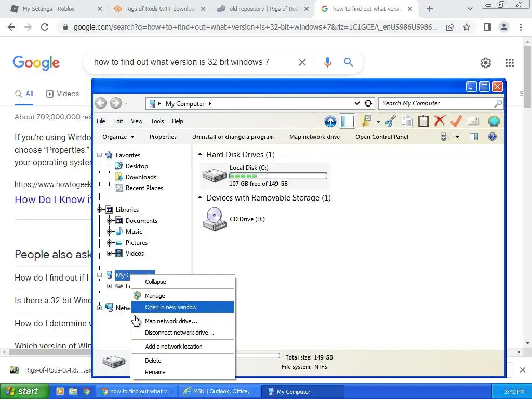532x399 pixels.
Task: Expand the Music library node
Action: (109, 232)
